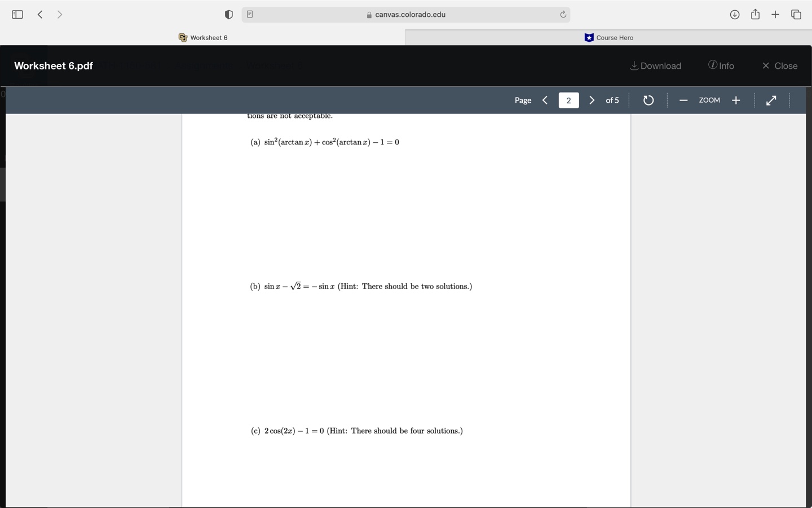Click the Share icon in the toolbar

click(755, 14)
